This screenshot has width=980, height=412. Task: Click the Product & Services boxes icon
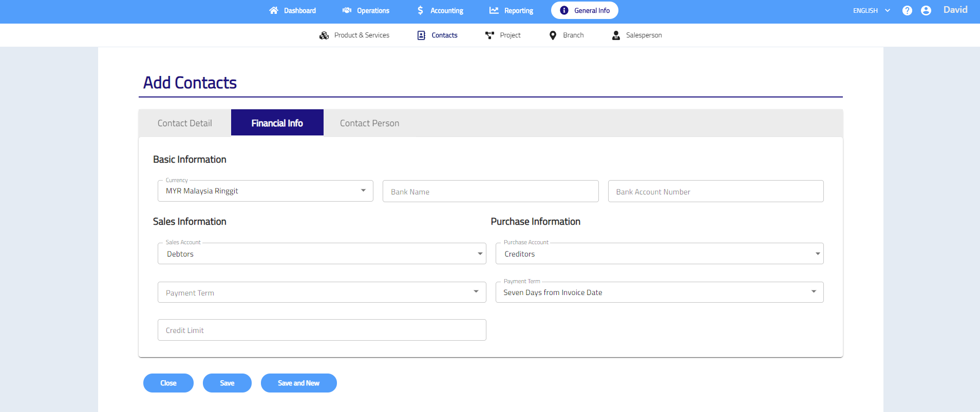[x=324, y=35]
